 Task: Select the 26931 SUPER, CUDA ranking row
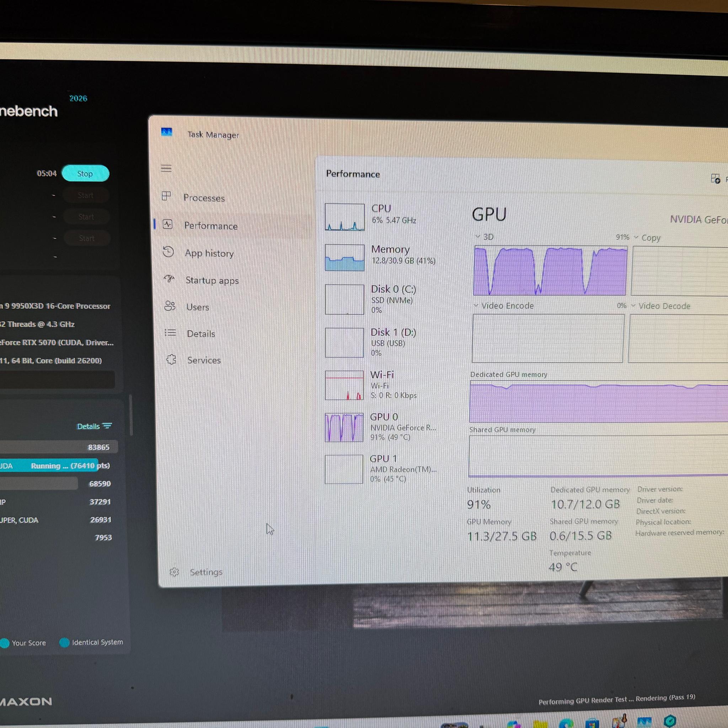56,520
